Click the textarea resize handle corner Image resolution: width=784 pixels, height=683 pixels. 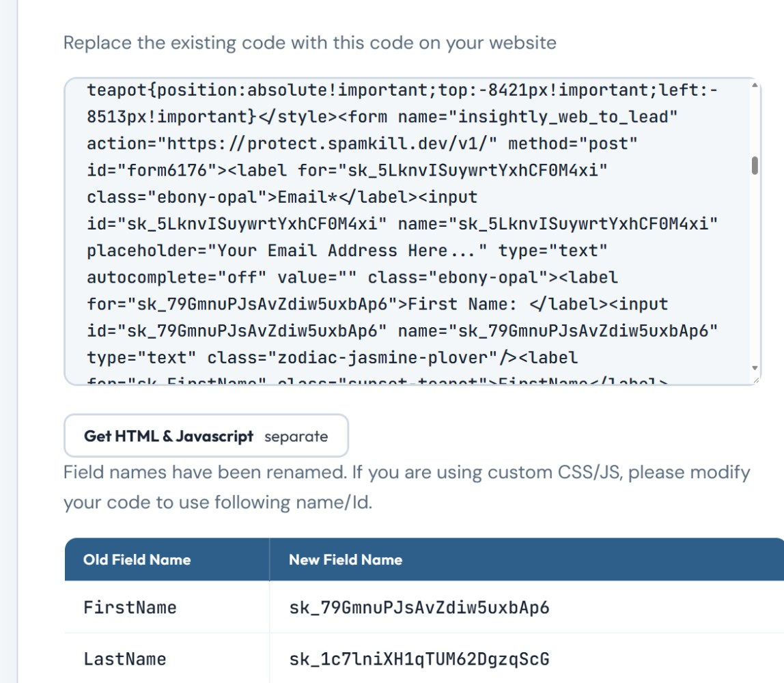pos(756,380)
